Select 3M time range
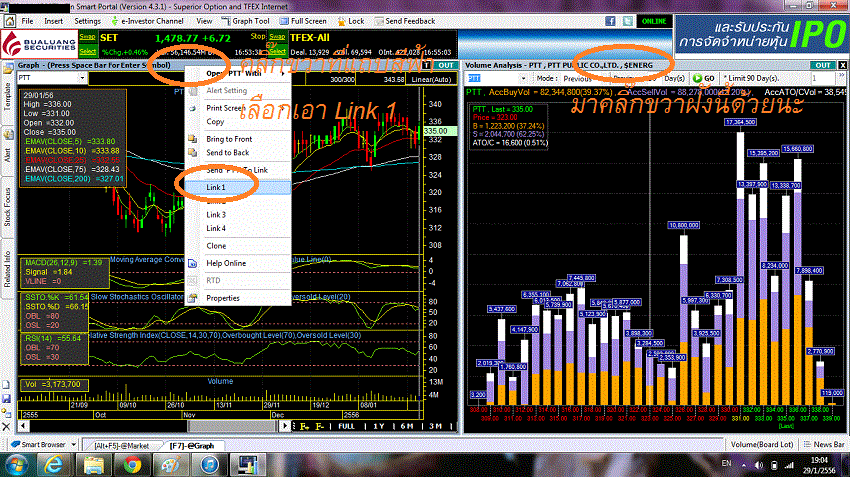Screen dimensions: 850x477 tap(435, 426)
